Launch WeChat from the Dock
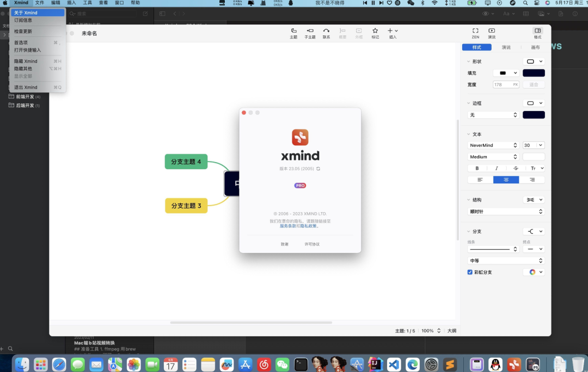588x372 pixels. pos(283,364)
